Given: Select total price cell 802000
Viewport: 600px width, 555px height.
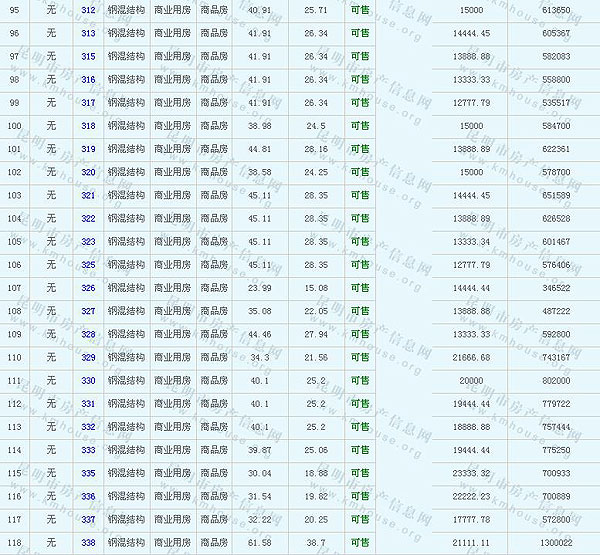Looking at the screenshot, I should [553, 381].
